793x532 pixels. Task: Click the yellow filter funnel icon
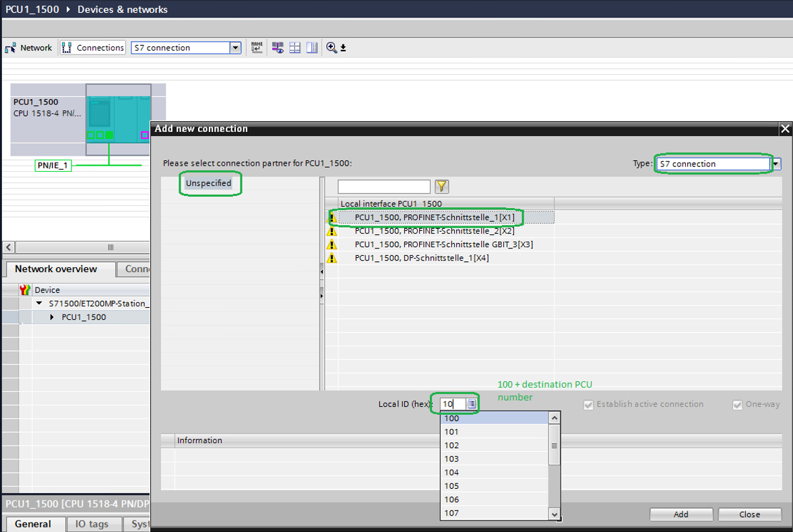tap(441, 187)
